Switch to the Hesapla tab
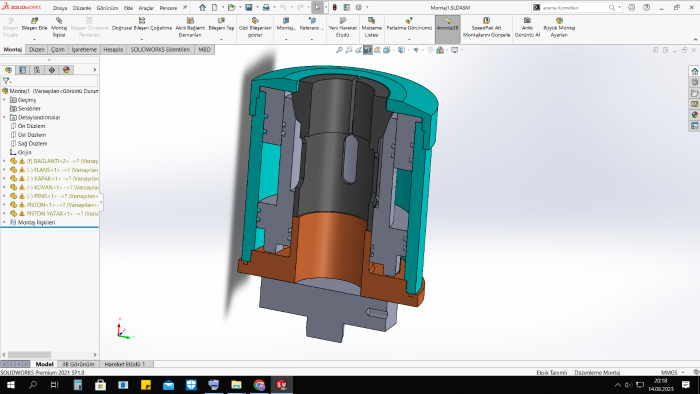700x394 pixels. [x=113, y=50]
